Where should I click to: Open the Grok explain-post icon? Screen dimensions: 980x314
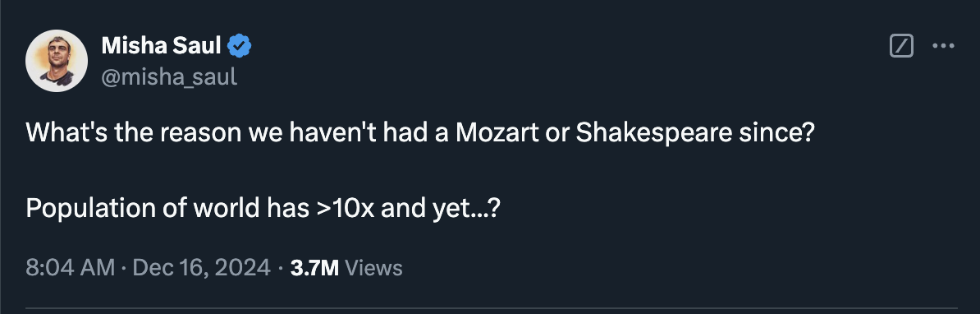pos(901,46)
